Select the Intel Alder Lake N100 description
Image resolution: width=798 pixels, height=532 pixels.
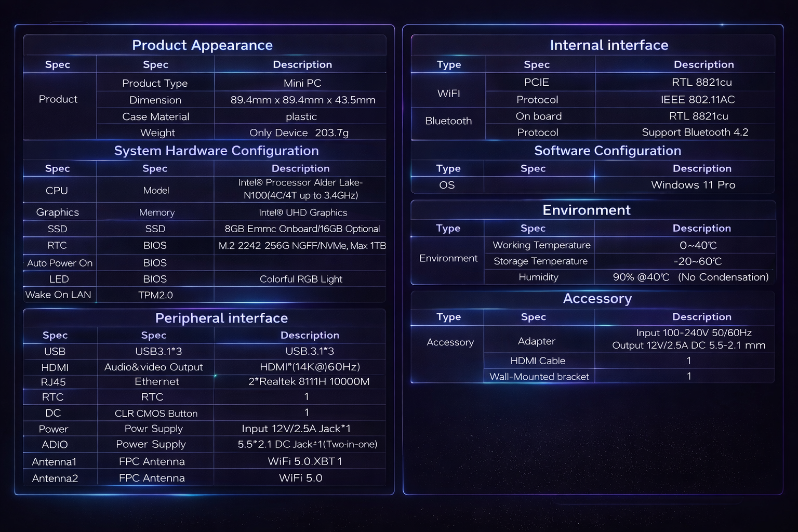(300, 189)
